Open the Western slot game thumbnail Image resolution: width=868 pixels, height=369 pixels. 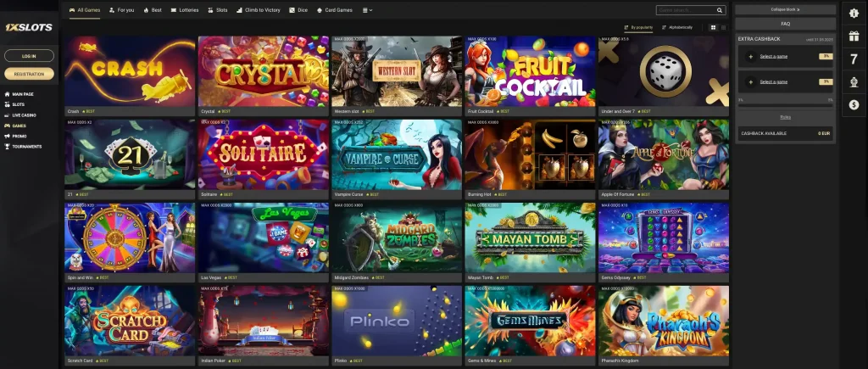[x=397, y=71]
